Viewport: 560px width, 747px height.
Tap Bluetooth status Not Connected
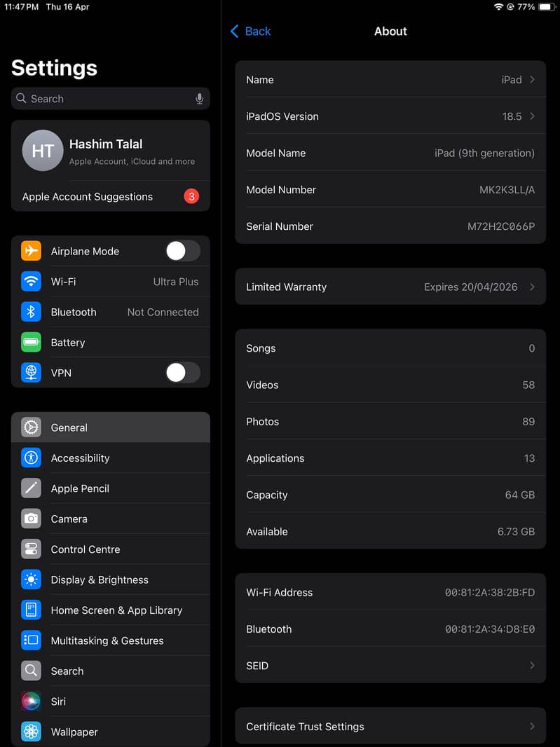163,312
